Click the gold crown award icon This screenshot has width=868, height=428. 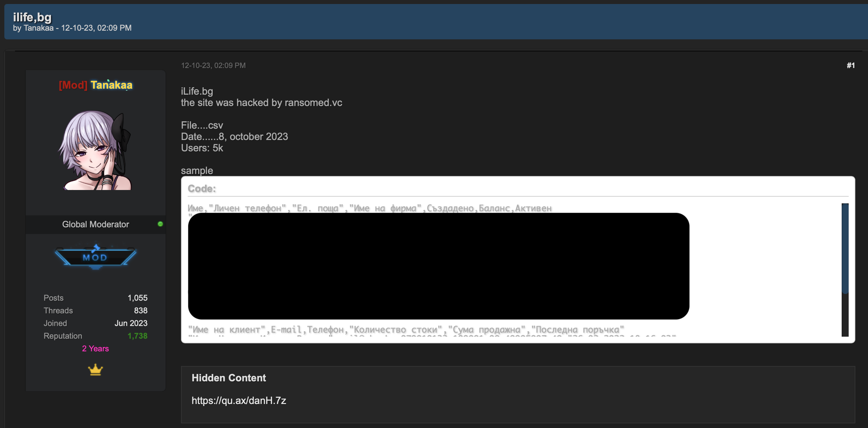pos(95,370)
